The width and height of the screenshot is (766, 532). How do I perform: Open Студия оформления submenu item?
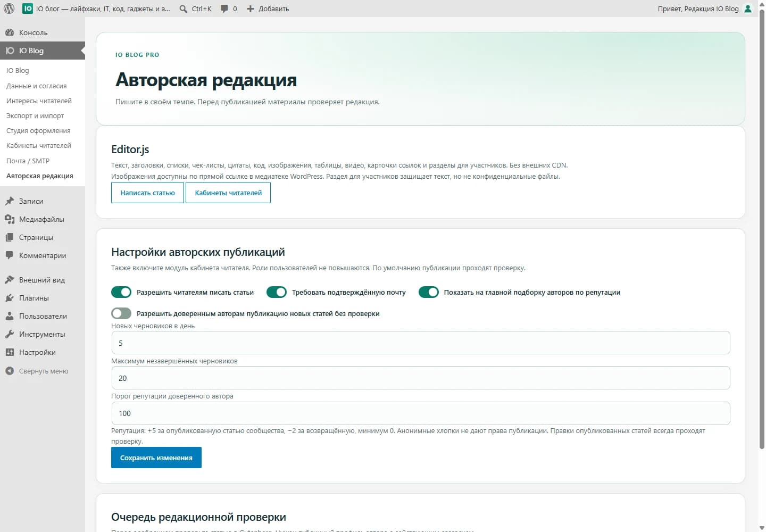[x=38, y=130]
